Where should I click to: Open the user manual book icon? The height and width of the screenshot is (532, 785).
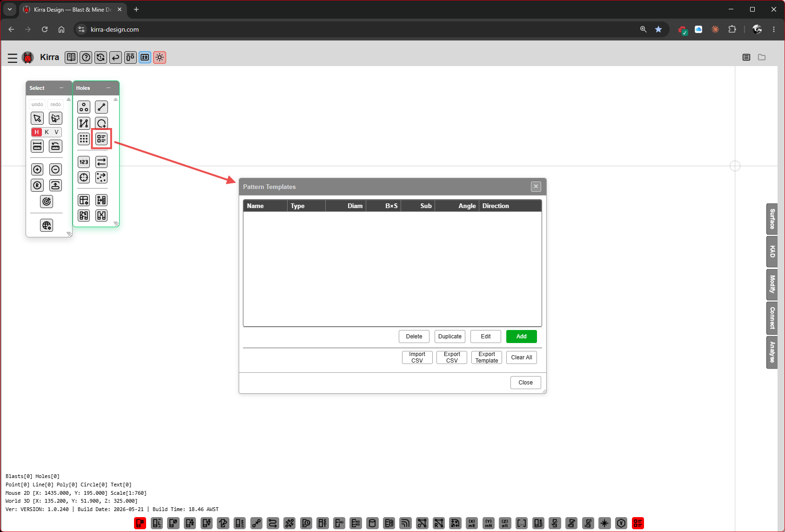(71, 57)
